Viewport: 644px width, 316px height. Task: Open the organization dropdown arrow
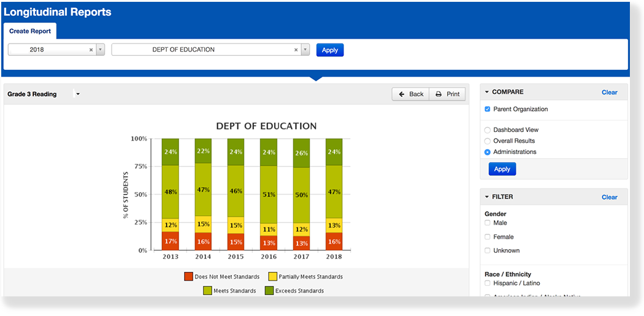click(x=305, y=50)
